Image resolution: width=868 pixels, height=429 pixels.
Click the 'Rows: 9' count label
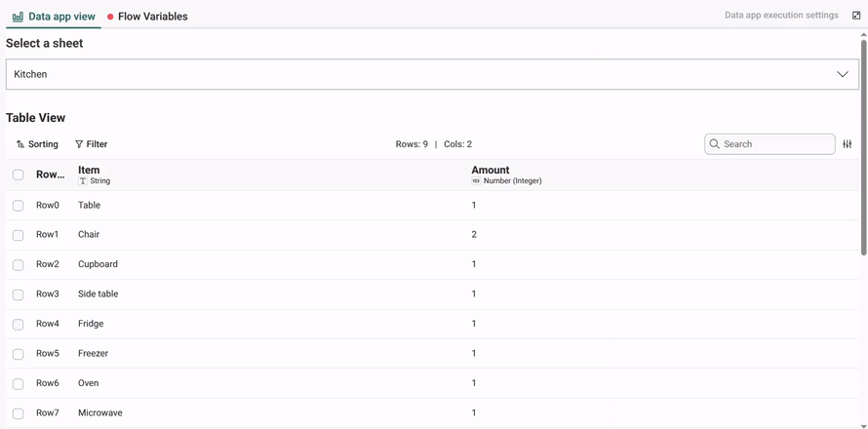(x=412, y=144)
